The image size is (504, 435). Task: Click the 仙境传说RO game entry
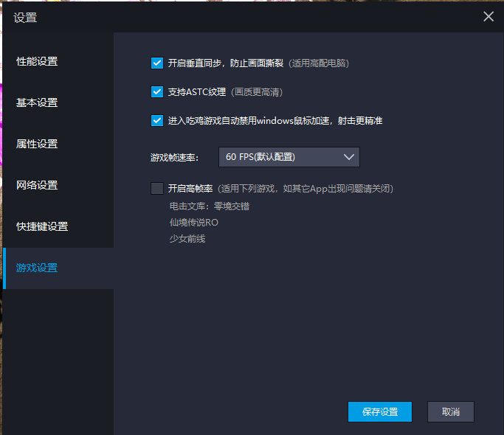[193, 223]
